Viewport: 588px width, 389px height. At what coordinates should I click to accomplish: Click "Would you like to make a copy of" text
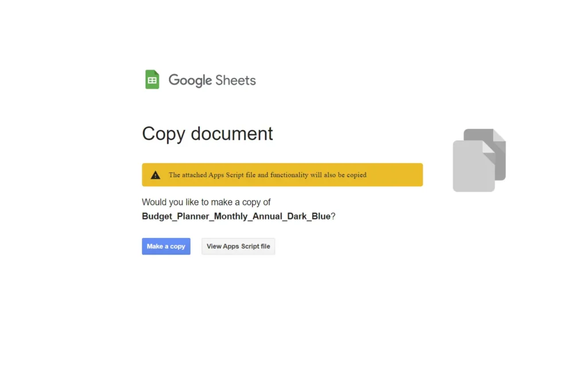[x=206, y=202]
